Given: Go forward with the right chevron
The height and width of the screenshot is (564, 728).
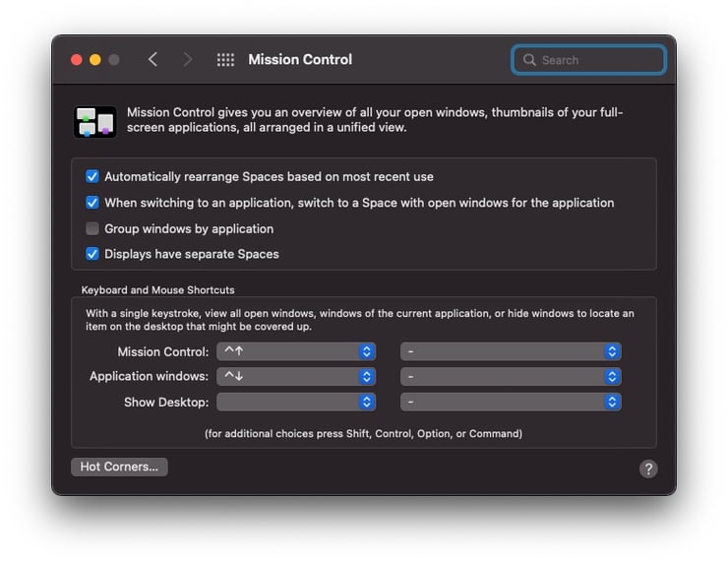Looking at the screenshot, I should pos(187,59).
